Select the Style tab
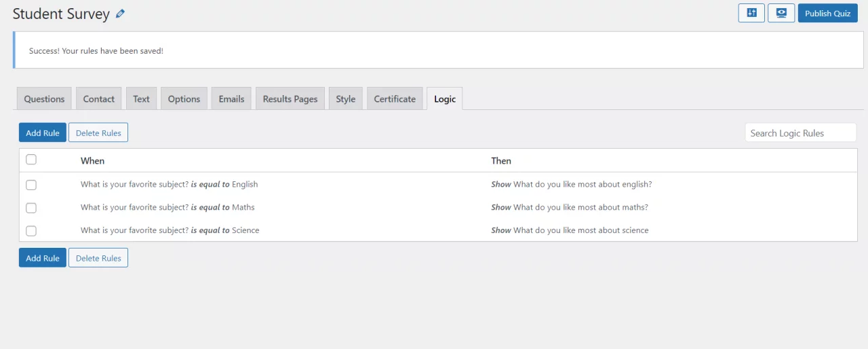The height and width of the screenshot is (349, 868). (x=346, y=98)
